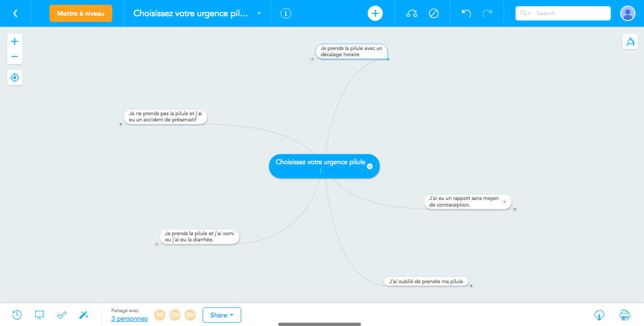Select the connect topics relationship tool
The image size is (644, 326).
412,13
